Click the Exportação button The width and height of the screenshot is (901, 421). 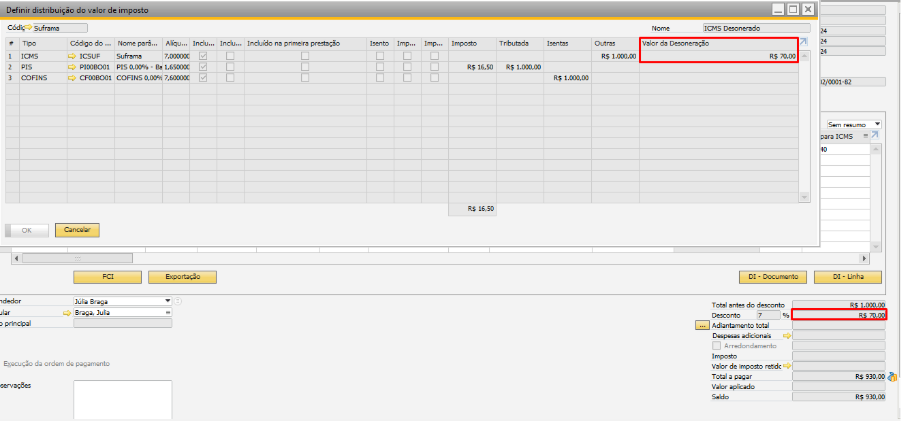[182, 277]
